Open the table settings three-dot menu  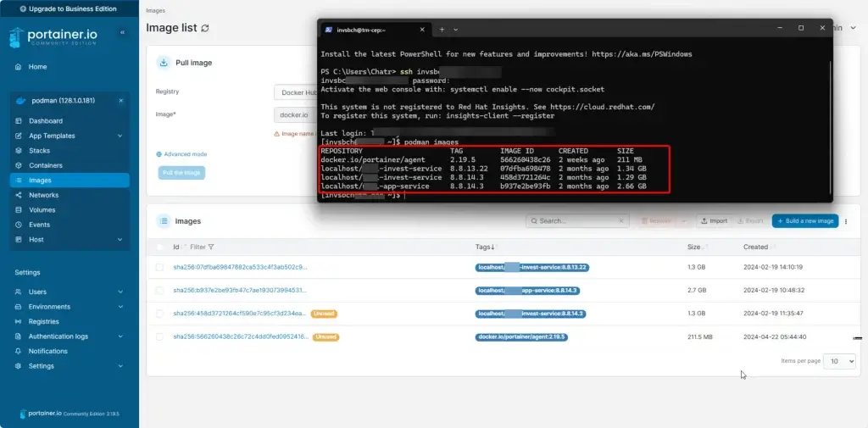pos(845,221)
